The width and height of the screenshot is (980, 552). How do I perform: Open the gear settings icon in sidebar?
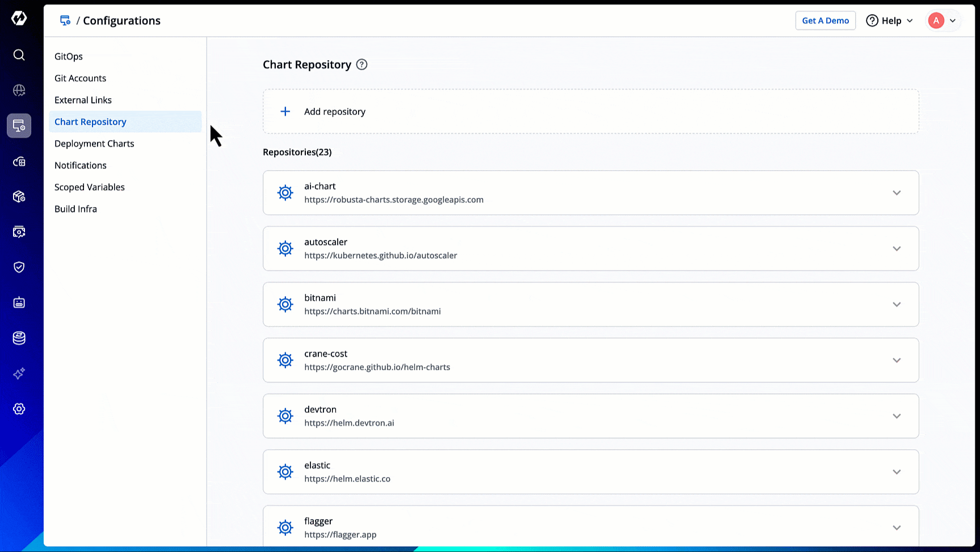pos(19,409)
